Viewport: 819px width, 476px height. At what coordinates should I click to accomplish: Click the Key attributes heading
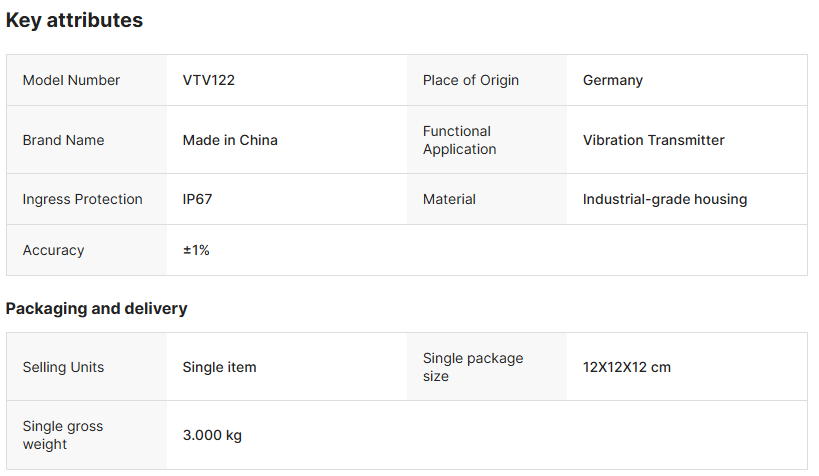tap(74, 20)
